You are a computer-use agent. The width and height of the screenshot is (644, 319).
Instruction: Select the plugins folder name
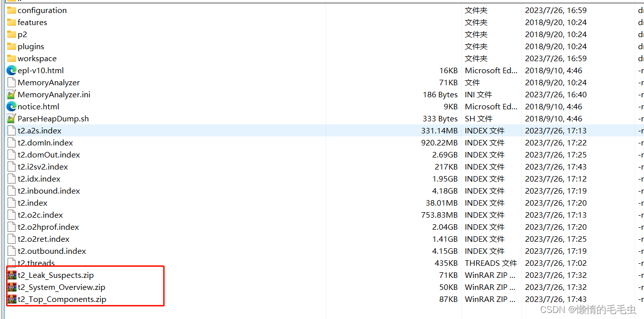(x=31, y=46)
